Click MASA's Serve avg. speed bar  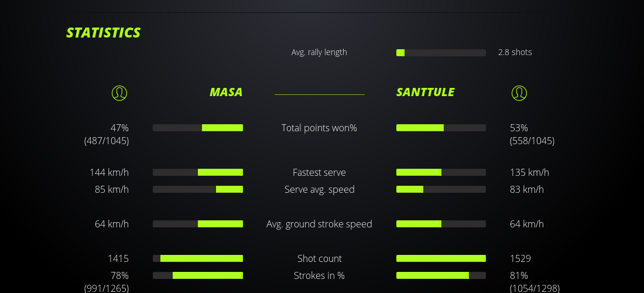[x=198, y=189]
